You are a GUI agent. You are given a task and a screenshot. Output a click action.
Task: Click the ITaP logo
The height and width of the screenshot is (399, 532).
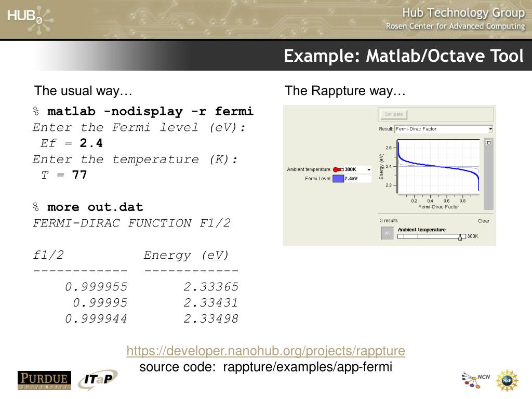pyautogui.click(x=98, y=379)
